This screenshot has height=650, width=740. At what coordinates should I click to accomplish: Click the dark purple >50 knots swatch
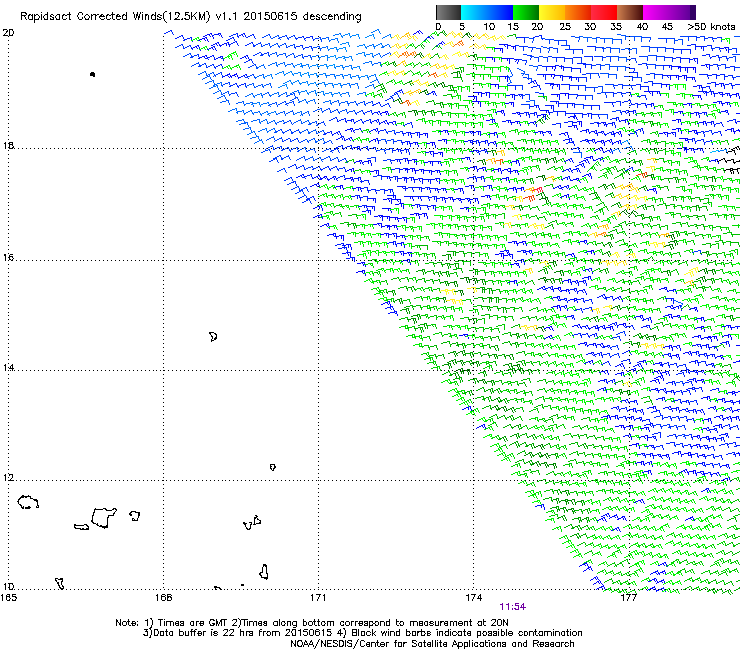pyautogui.click(x=693, y=12)
